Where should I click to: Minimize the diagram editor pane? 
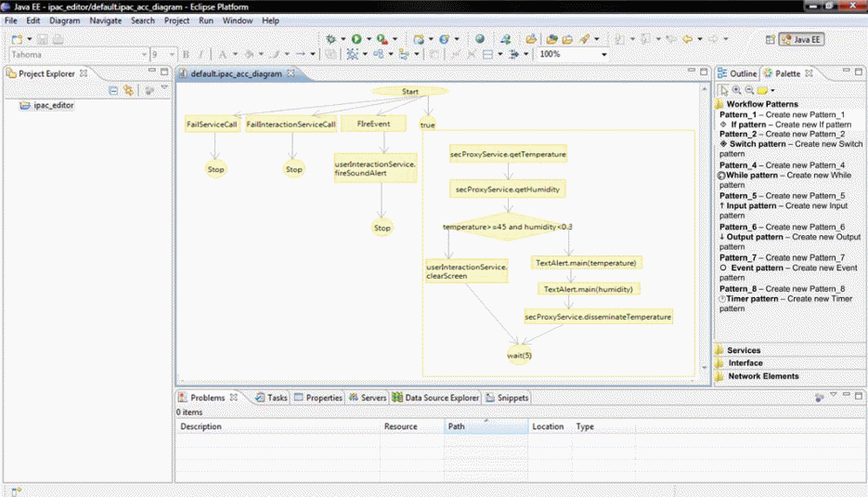pos(692,71)
